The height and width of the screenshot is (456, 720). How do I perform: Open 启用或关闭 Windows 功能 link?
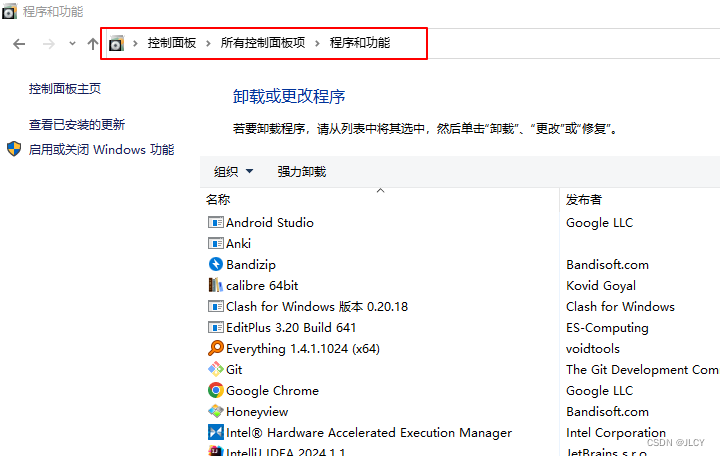tap(101, 150)
